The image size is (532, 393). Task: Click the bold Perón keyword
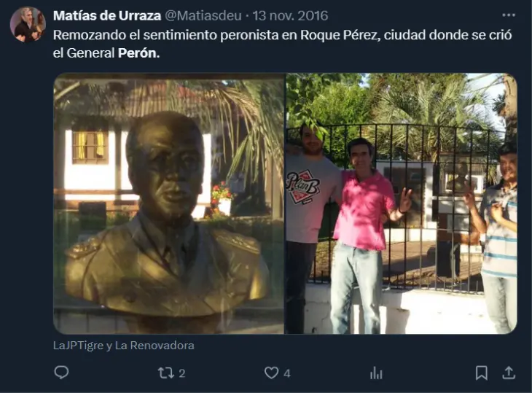(138, 53)
